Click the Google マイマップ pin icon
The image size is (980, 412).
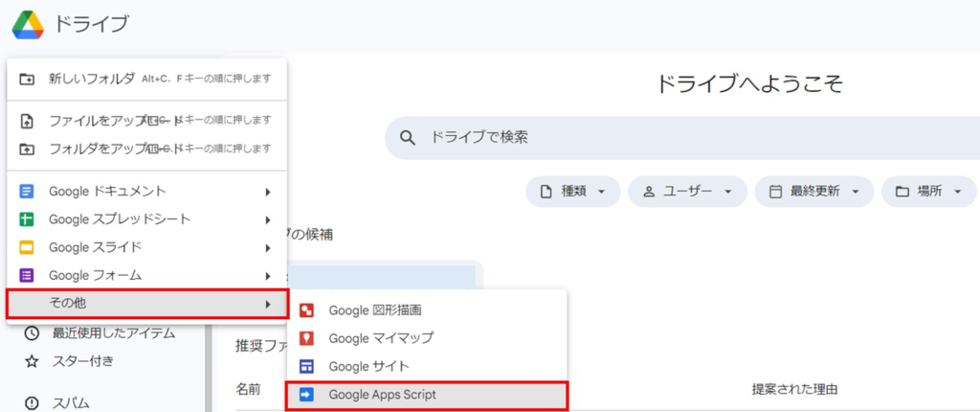pos(307,338)
